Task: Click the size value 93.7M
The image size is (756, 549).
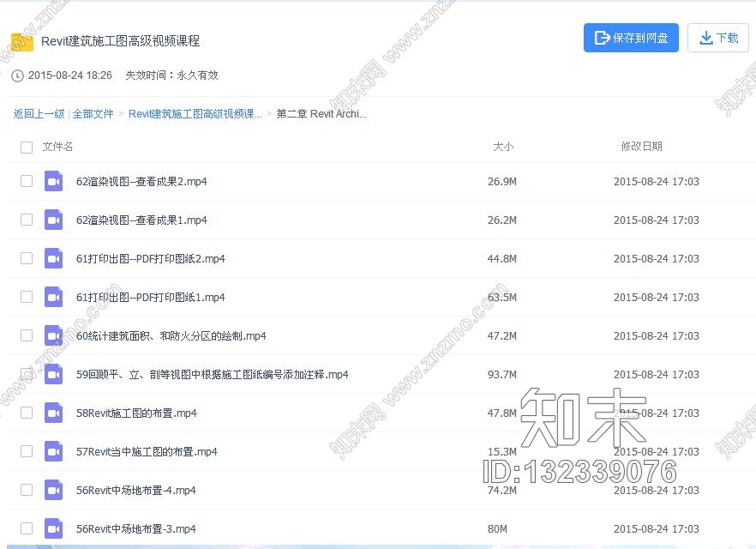Action: point(502,374)
